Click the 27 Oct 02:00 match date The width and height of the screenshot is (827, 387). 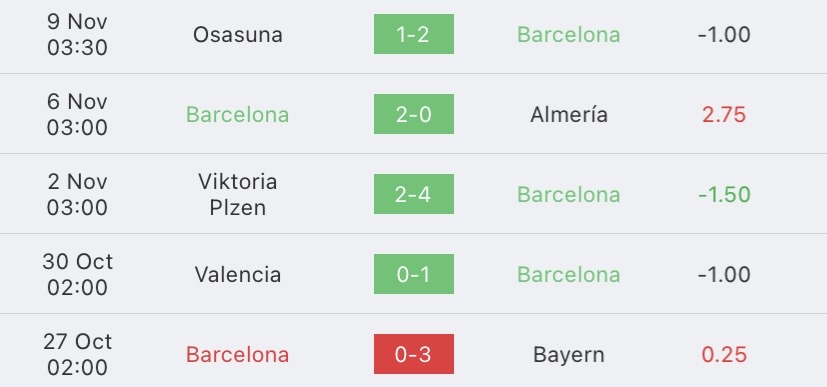pyautogui.click(x=77, y=355)
